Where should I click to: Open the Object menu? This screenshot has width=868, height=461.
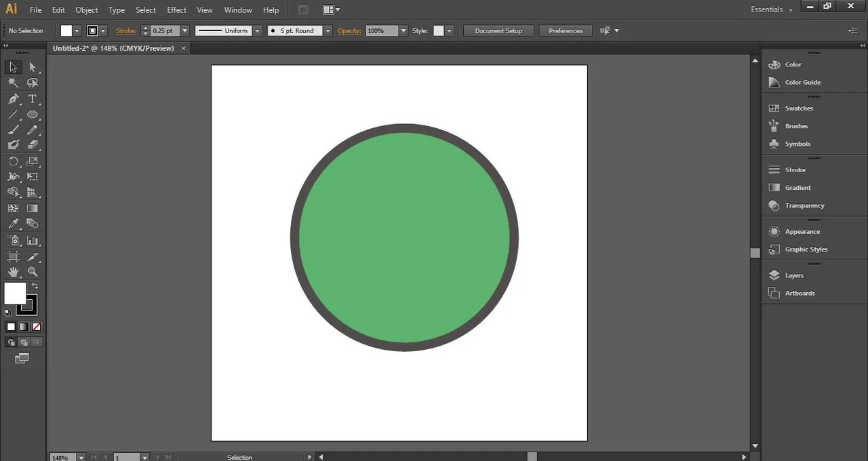click(x=87, y=10)
